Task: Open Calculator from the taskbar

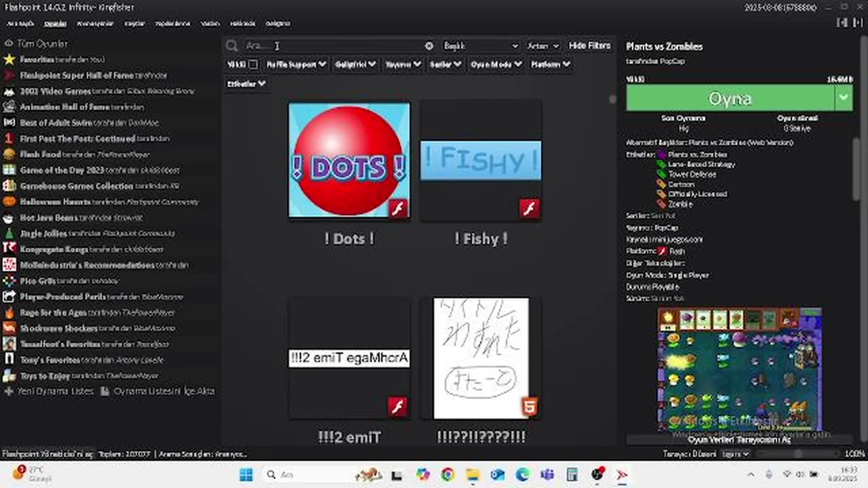Action: point(572,474)
